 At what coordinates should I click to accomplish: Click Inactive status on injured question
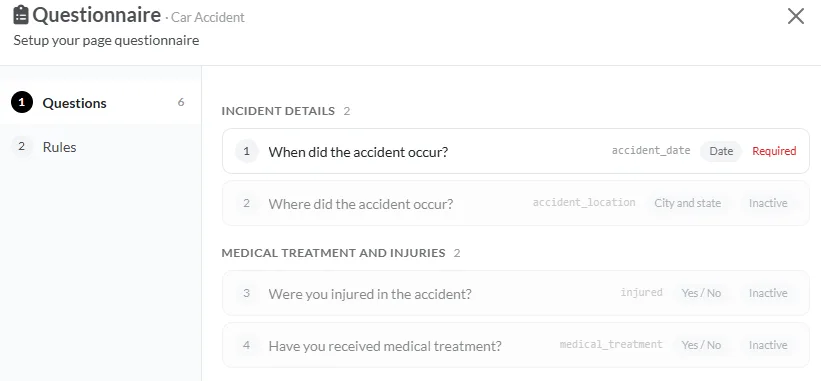768,293
